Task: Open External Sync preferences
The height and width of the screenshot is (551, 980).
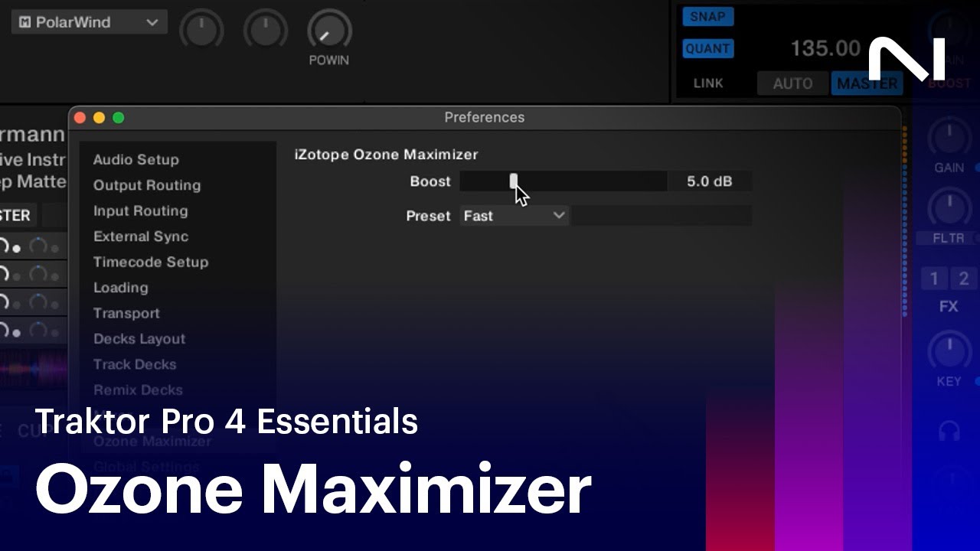Action: pyautogui.click(x=141, y=236)
